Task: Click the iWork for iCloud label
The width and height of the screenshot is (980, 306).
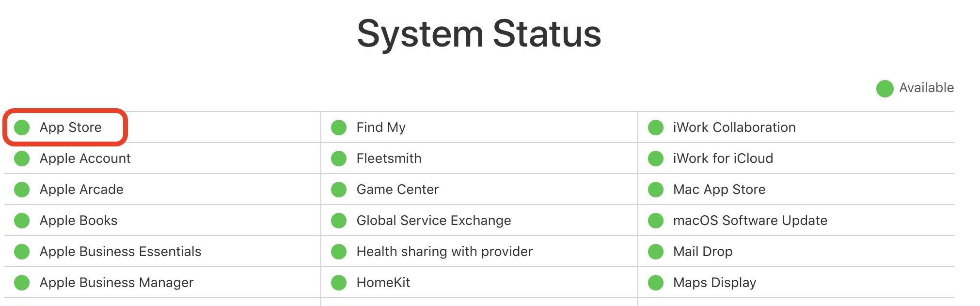Action: 723,159
